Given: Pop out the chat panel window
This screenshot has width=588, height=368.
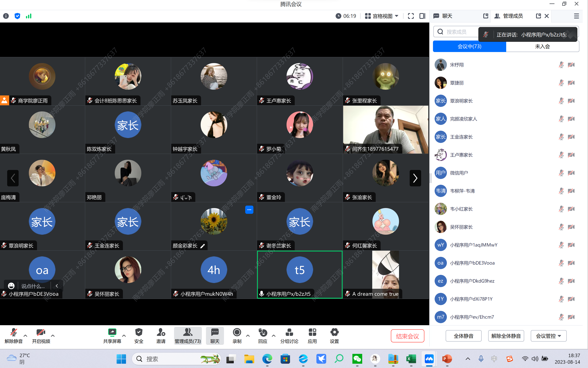Looking at the screenshot, I should point(485,16).
